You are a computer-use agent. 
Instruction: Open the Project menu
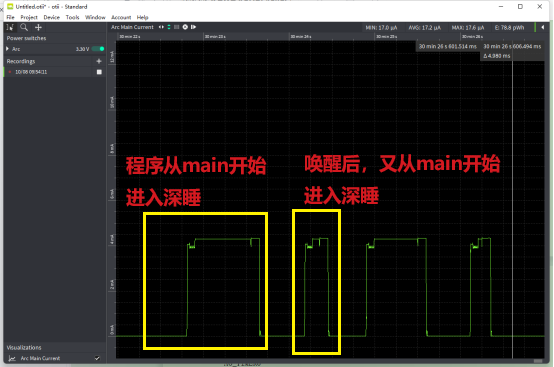coord(29,17)
